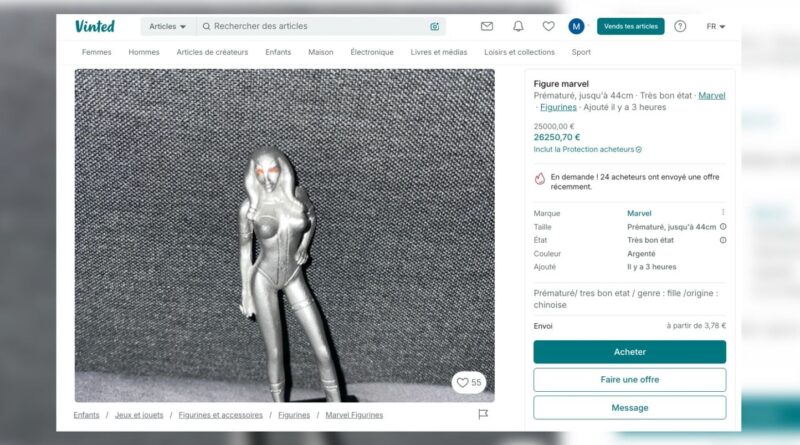Open the Articles de créateurs tab
Screen dimensions: 800x445
tap(212, 52)
